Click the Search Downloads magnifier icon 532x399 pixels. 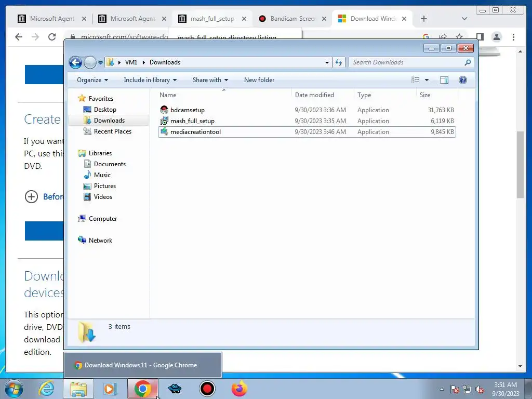tap(468, 62)
